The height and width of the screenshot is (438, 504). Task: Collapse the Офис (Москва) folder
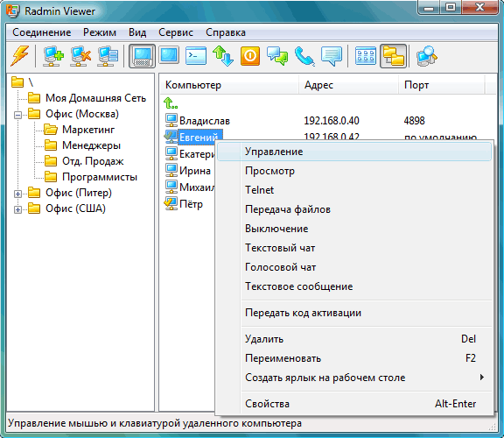18,115
